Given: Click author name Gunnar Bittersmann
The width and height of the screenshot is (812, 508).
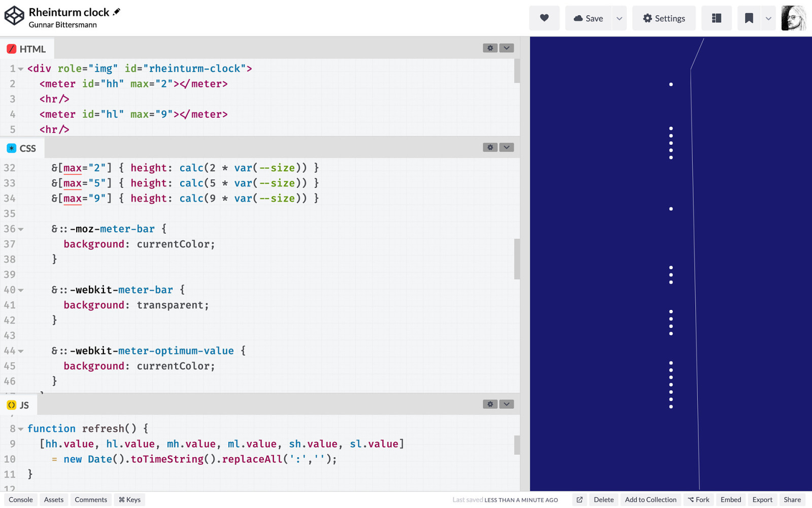Looking at the screenshot, I should (62, 25).
